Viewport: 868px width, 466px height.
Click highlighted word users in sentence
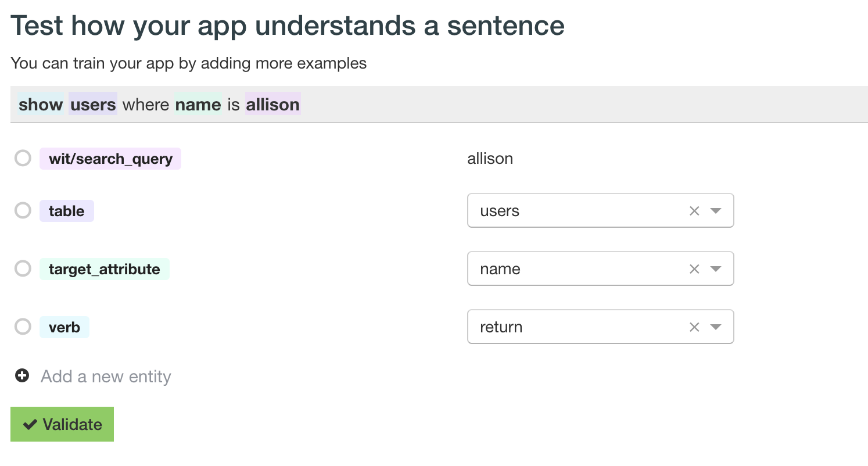93,105
